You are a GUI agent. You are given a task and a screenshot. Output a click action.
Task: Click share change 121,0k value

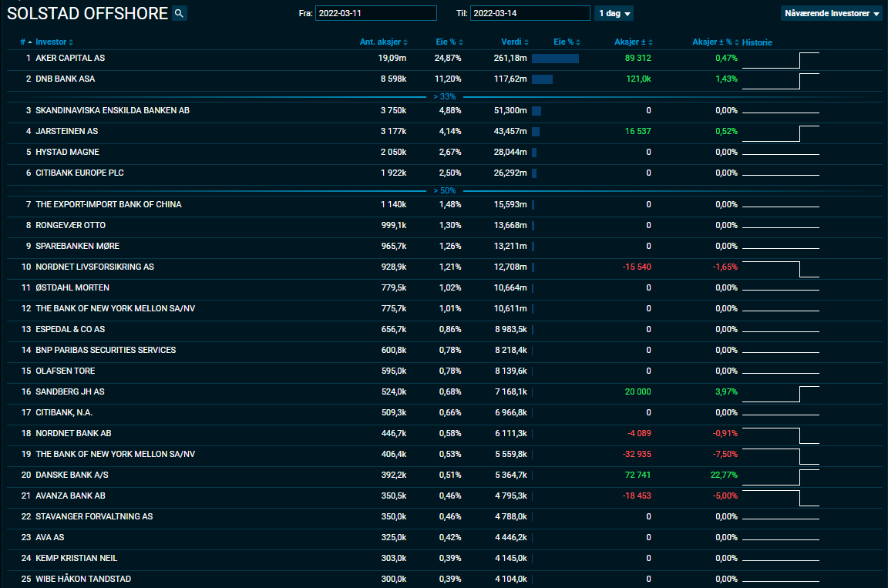(638, 79)
